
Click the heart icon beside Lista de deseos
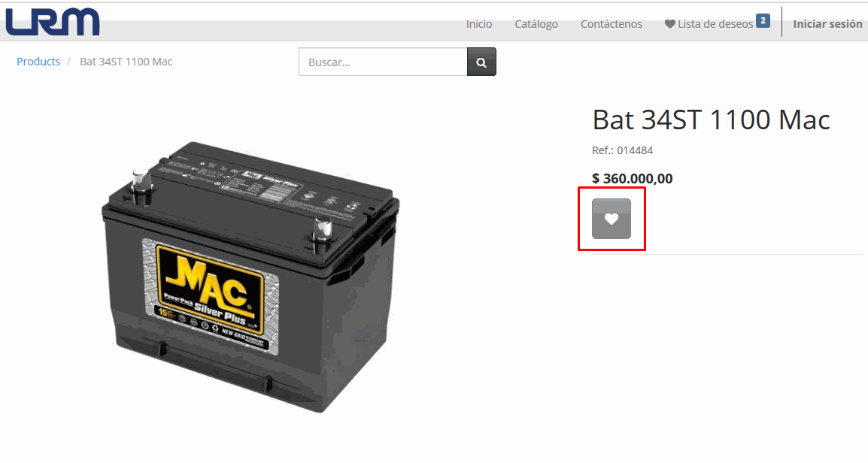[670, 24]
